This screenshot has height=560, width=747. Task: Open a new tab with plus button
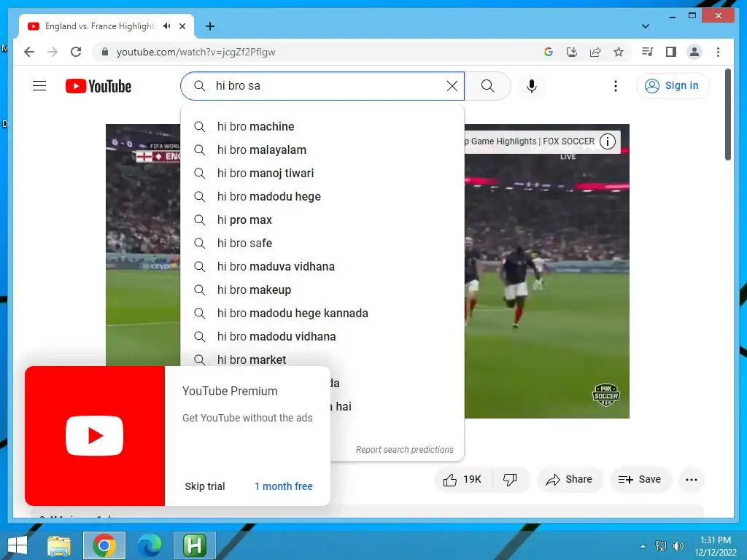(210, 26)
